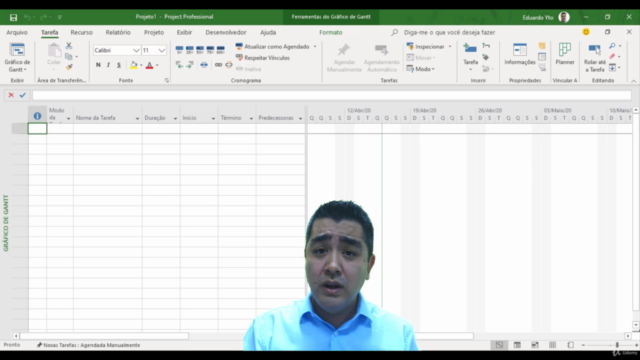640x360 pixels.
Task: Open Início column filter dropdown
Action: [213, 118]
